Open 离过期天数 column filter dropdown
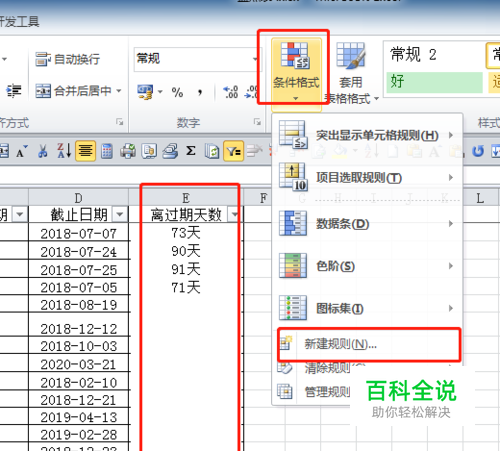Screen dimensions: 500x451 pos(235,214)
